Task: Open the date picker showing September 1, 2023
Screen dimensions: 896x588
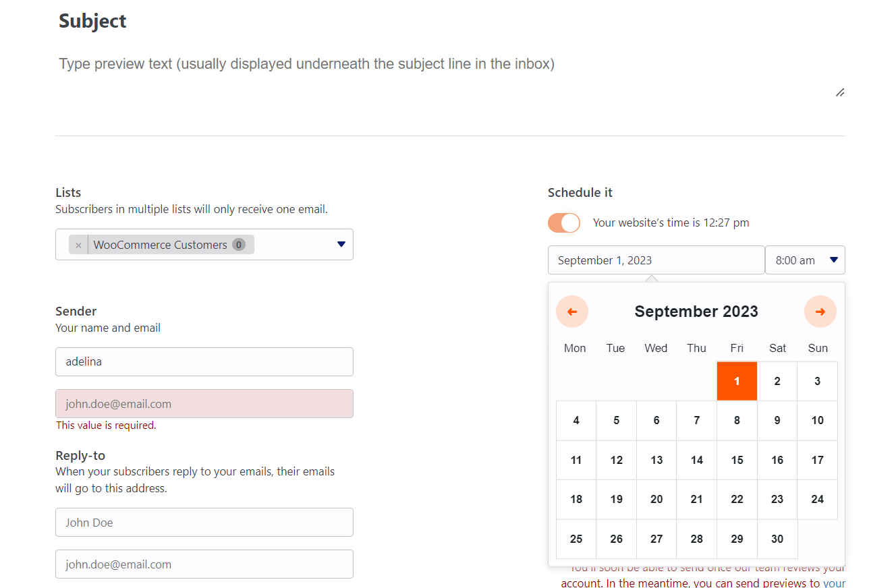Action: click(x=656, y=260)
